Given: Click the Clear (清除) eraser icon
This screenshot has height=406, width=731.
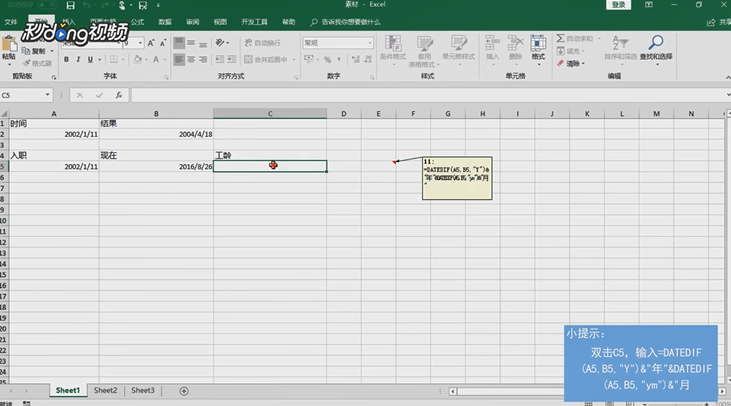Looking at the screenshot, I should 560,63.
